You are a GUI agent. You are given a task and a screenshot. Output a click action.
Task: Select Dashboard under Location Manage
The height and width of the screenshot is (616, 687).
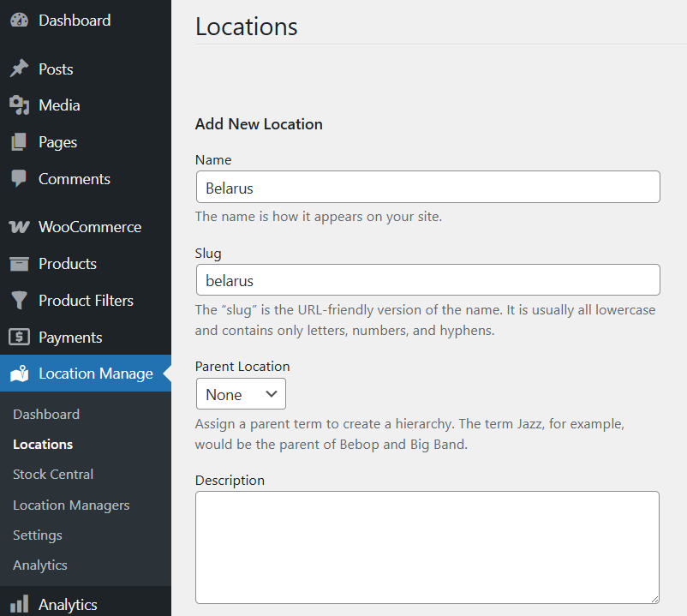[46, 414]
